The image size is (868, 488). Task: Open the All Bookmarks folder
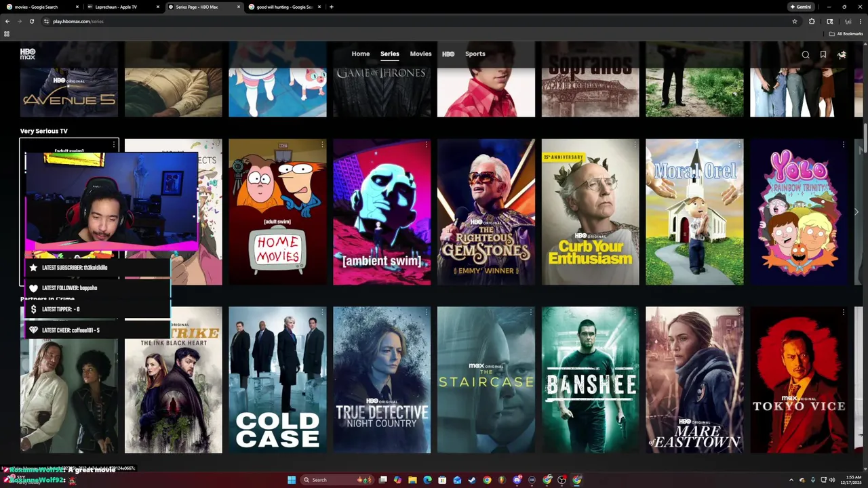(846, 34)
